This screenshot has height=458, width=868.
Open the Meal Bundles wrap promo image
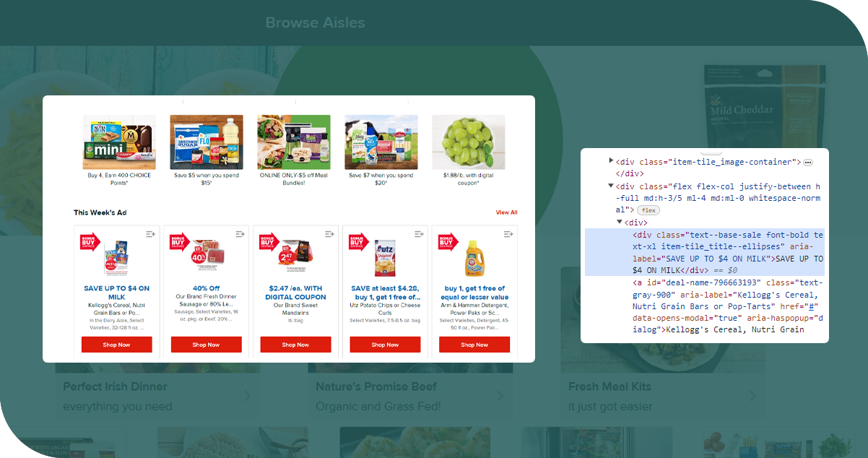(x=293, y=142)
